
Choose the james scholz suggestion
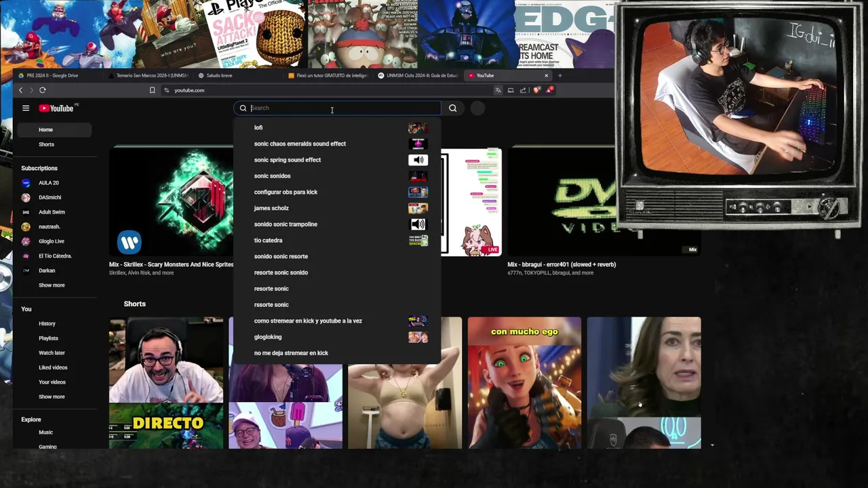(337, 208)
